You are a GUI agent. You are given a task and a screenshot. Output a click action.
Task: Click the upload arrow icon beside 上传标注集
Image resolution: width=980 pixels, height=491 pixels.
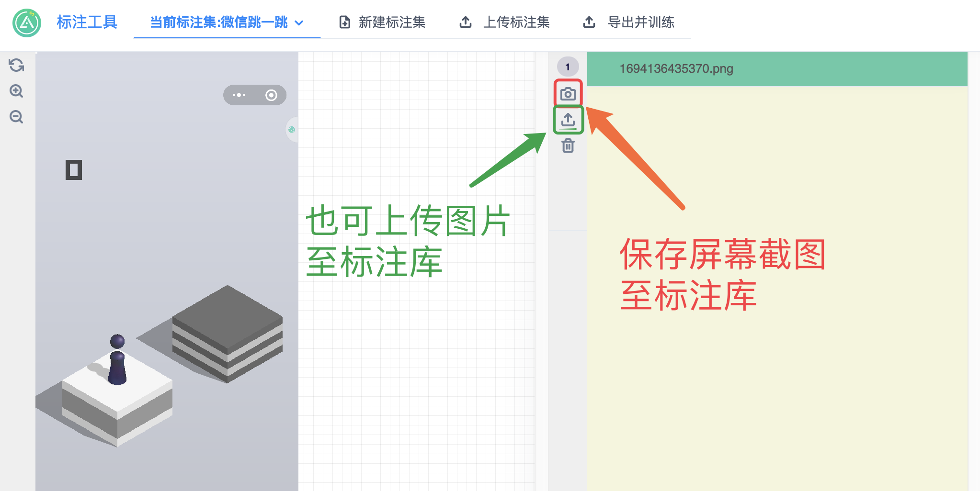(466, 22)
